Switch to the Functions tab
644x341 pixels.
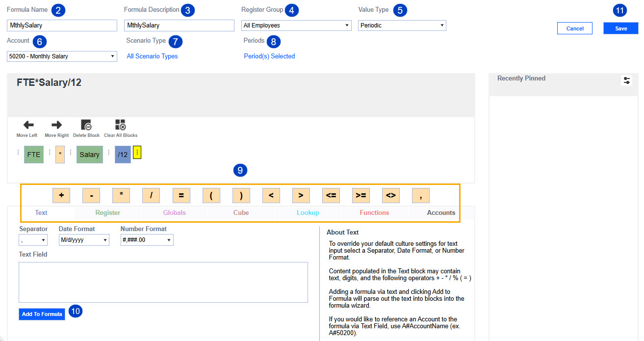click(374, 213)
